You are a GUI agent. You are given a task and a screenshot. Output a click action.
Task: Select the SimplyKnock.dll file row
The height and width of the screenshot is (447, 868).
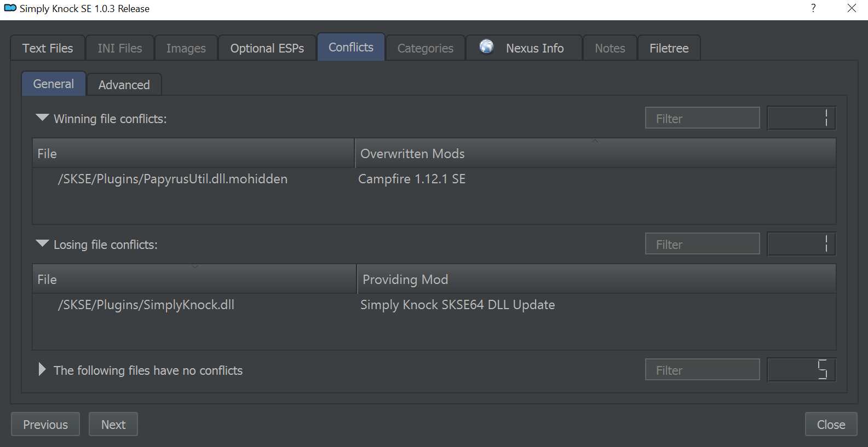434,305
